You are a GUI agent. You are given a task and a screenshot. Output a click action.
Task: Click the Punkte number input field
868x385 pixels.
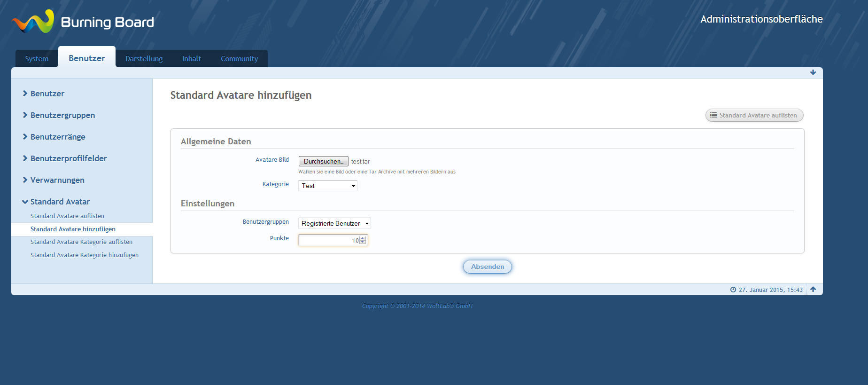(328, 241)
